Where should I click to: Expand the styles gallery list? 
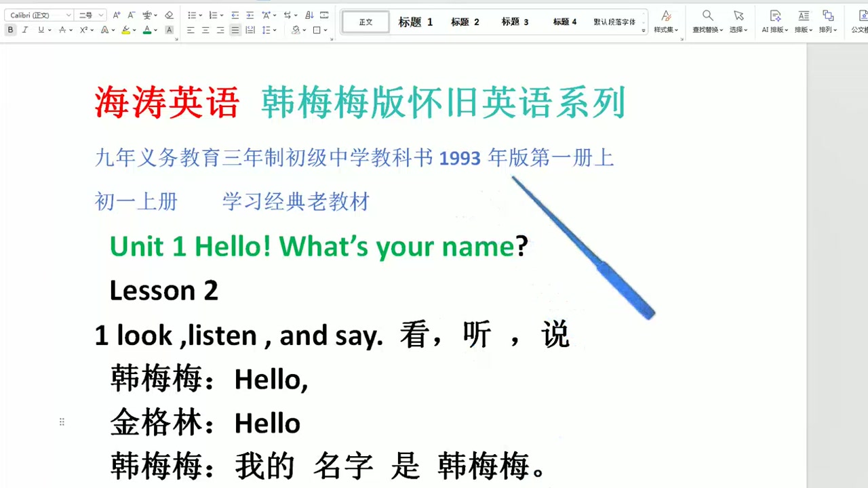pos(644,30)
